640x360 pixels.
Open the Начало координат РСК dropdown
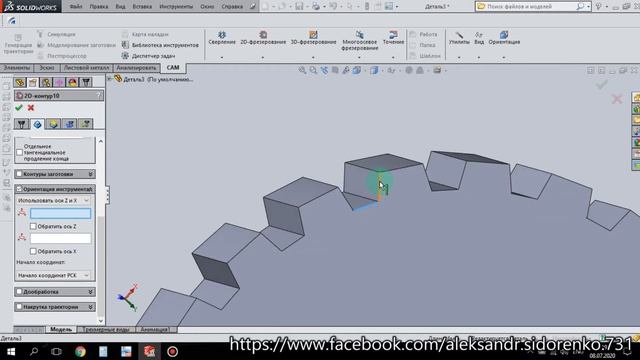53,276
